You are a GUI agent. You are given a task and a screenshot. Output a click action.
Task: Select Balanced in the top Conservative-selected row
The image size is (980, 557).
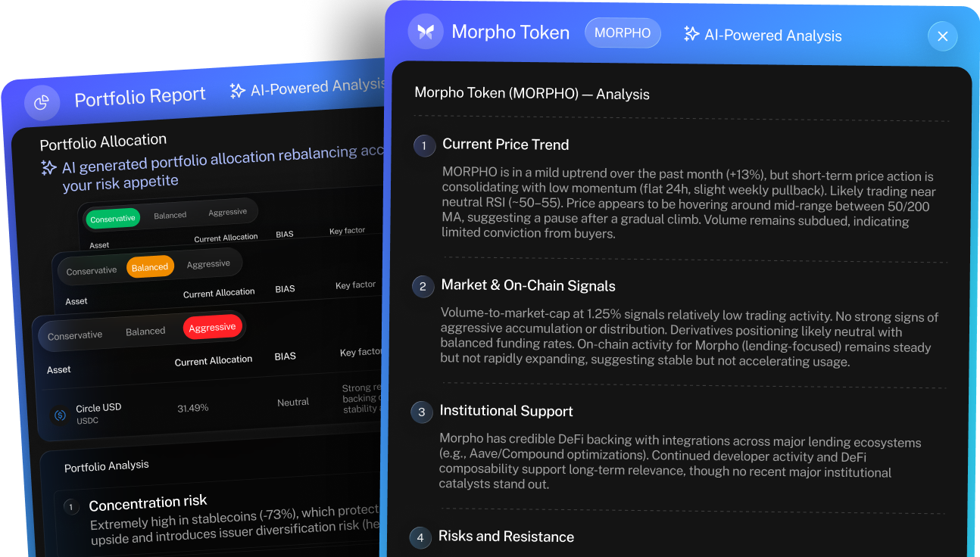point(170,215)
